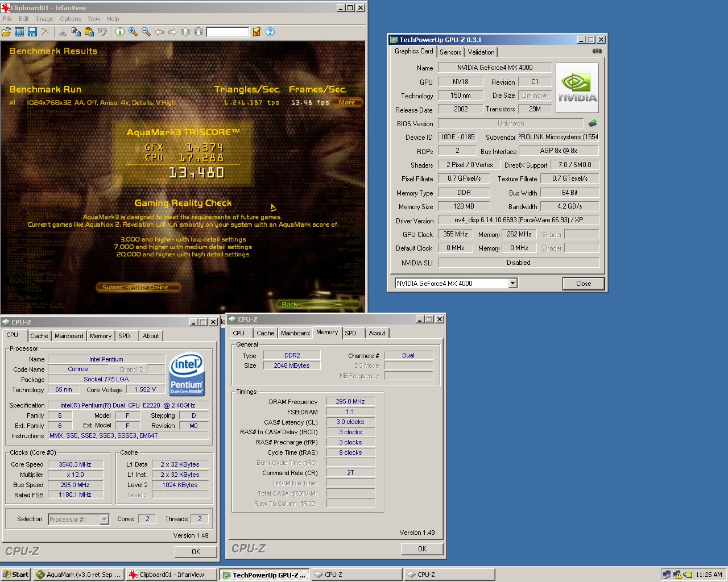Go to previous image with left arrow icon

(x=159, y=32)
